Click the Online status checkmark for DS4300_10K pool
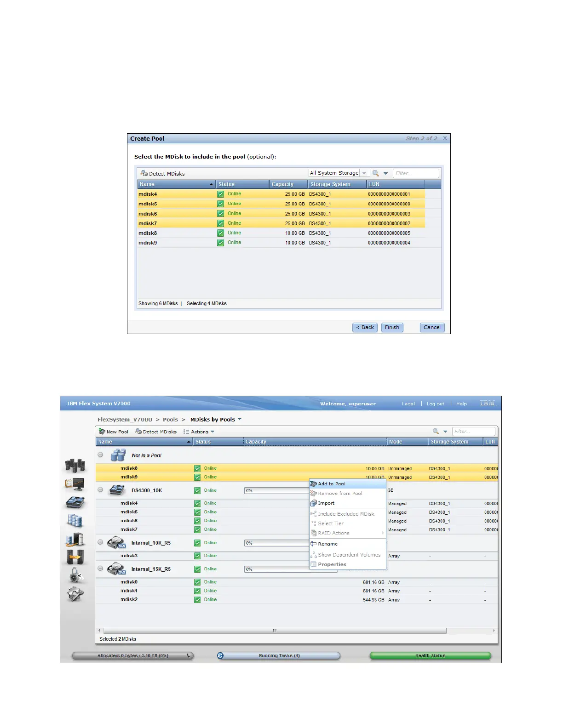Image resolution: width=563 pixels, height=728 pixels. (x=197, y=490)
